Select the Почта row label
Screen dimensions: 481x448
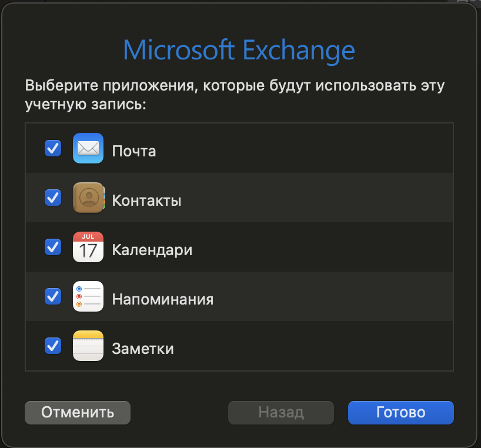pyautogui.click(x=134, y=151)
